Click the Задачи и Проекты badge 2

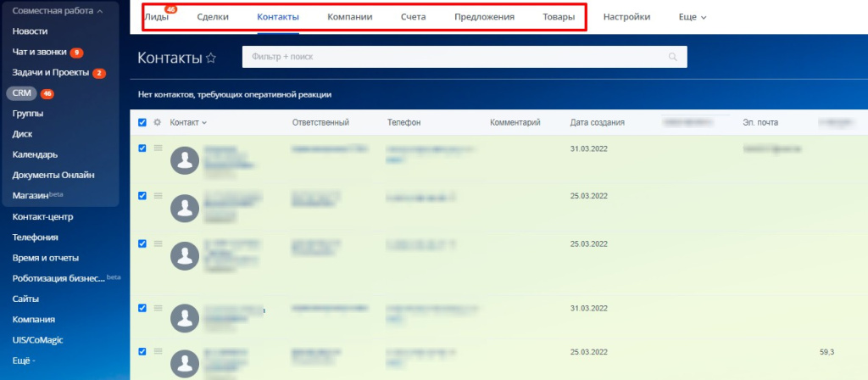point(99,73)
